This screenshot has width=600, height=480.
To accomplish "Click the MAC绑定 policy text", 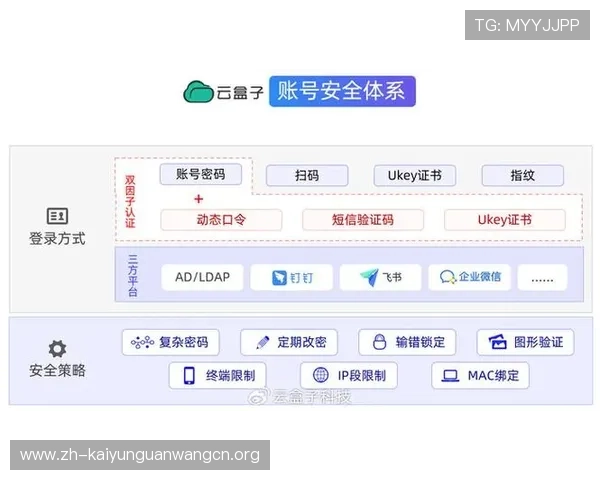I will pos(494,376).
